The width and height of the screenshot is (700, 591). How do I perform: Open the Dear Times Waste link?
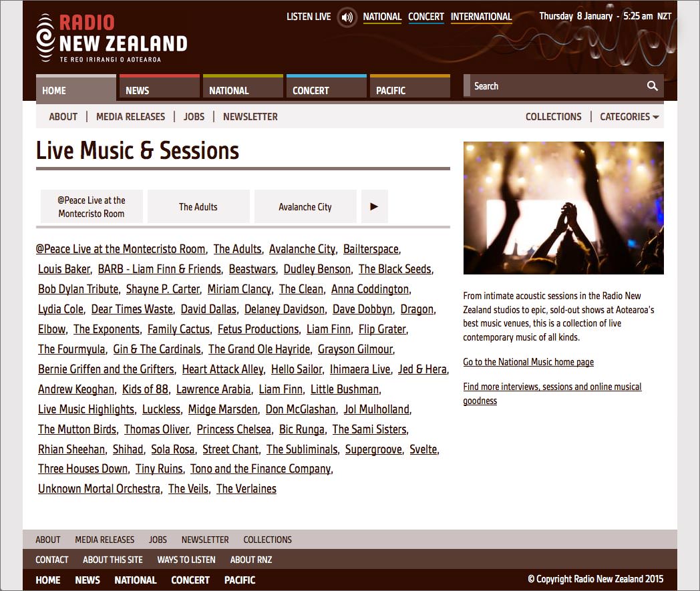click(x=132, y=309)
